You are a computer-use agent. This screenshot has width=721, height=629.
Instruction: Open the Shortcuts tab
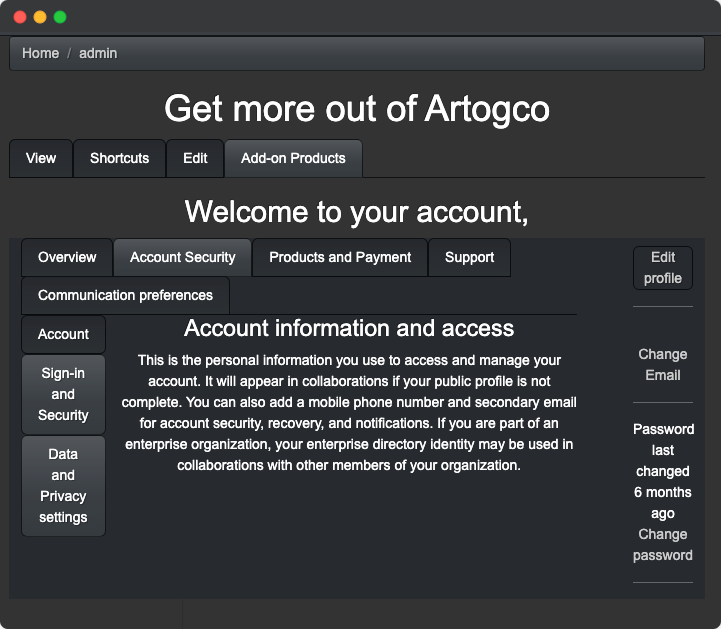[x=120, y=158]
